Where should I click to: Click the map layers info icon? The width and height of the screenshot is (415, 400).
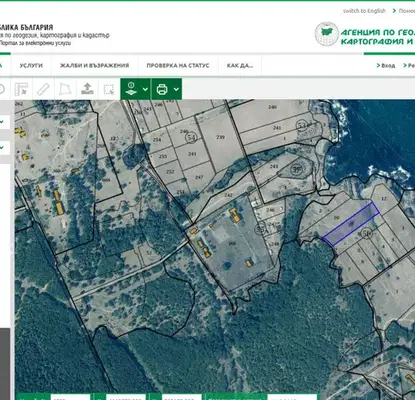pos(131,89)
